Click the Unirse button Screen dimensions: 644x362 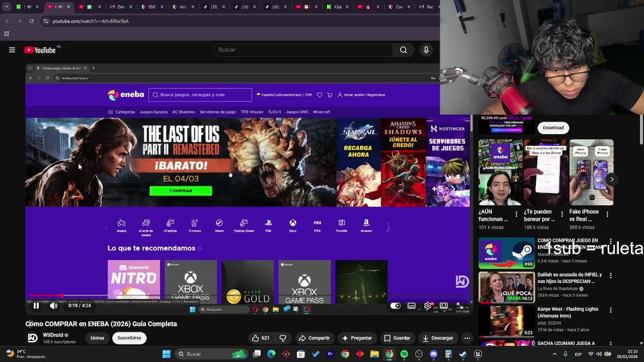click(97, 338)
